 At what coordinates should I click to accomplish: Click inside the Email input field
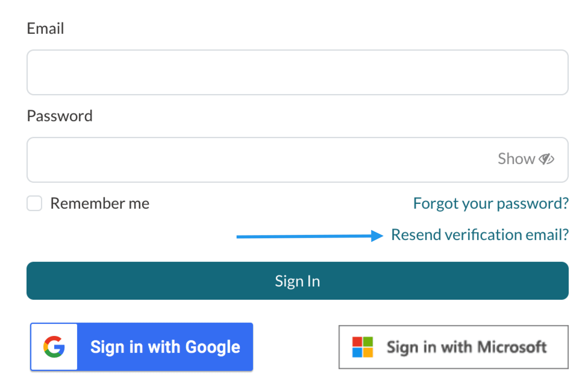297,72
